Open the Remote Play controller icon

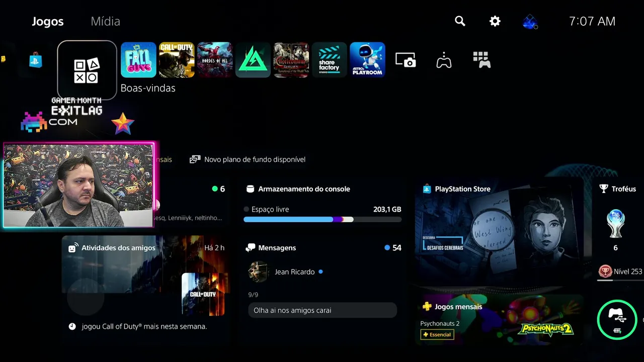[444, 60]
